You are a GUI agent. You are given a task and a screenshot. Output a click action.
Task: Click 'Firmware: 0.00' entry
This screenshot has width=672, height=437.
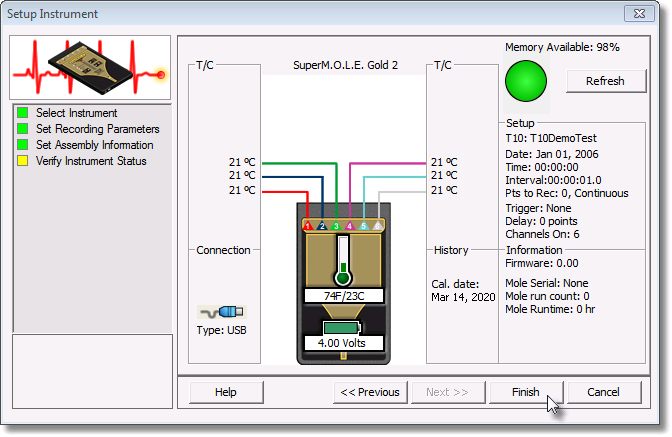(x=542, y=263)
